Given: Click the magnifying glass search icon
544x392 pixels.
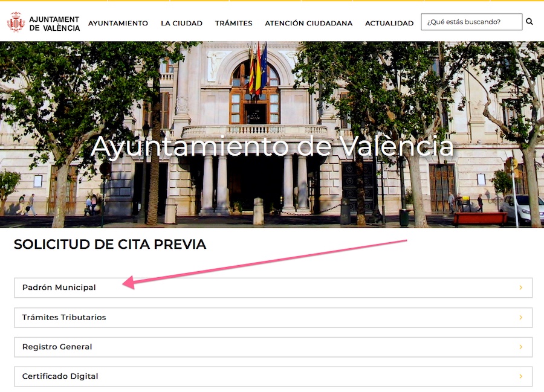Looking at the screenshot, I should click(x=529, y=22).
